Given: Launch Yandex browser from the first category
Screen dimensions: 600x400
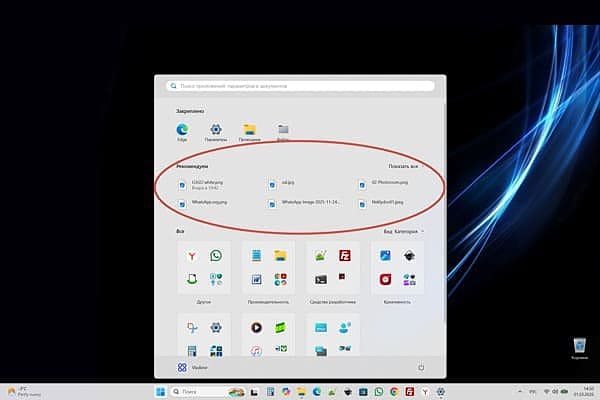Looking at the screenshot, I should [x=191, y=256].
